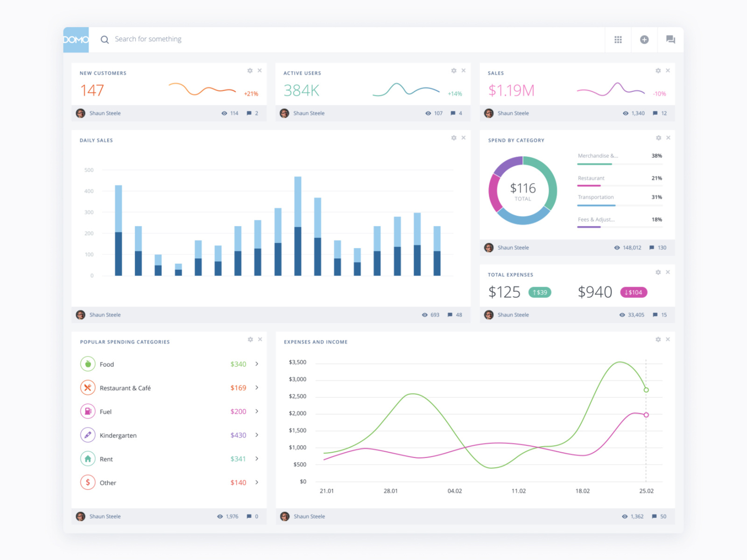Click the Restaurant 21% progress bar

620,186
